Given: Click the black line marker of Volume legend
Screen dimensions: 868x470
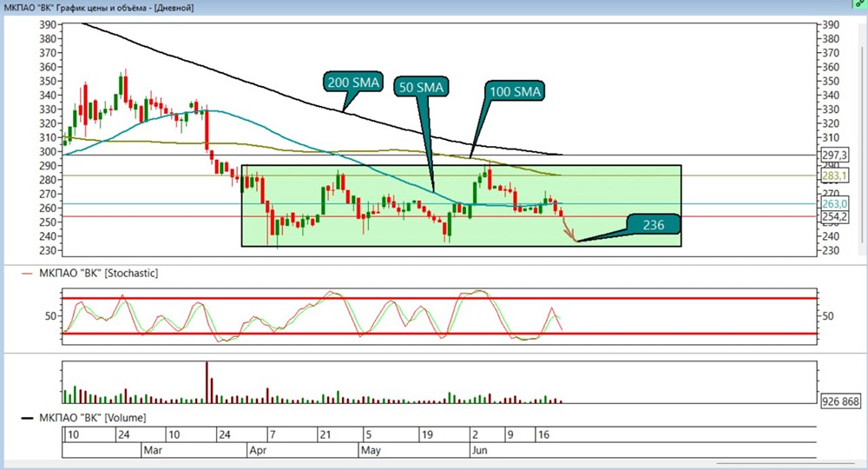Looking at the screenshot, I should (27, 419).
